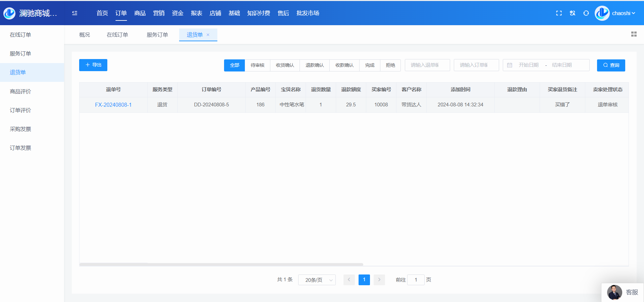Open the 20条/页 page size dropdown
Image resolution: width=644 pixels, height=302 pixels.
click(317, 280)
